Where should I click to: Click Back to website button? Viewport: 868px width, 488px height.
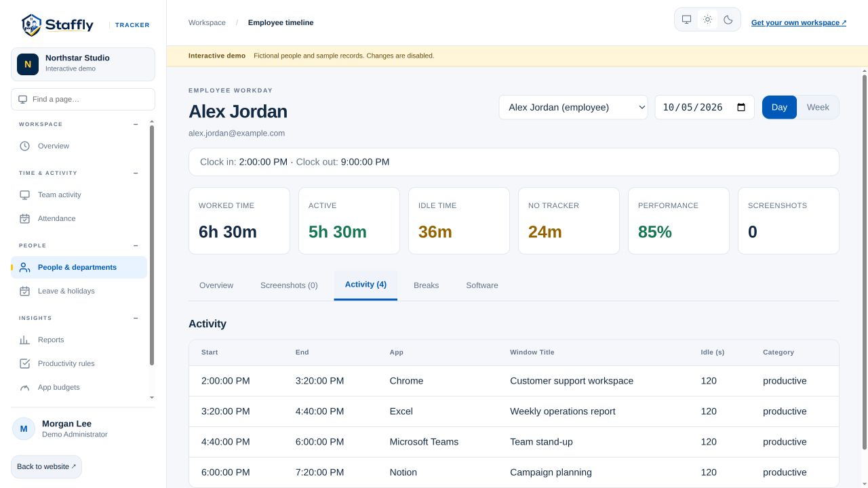[x=46, y=466]
